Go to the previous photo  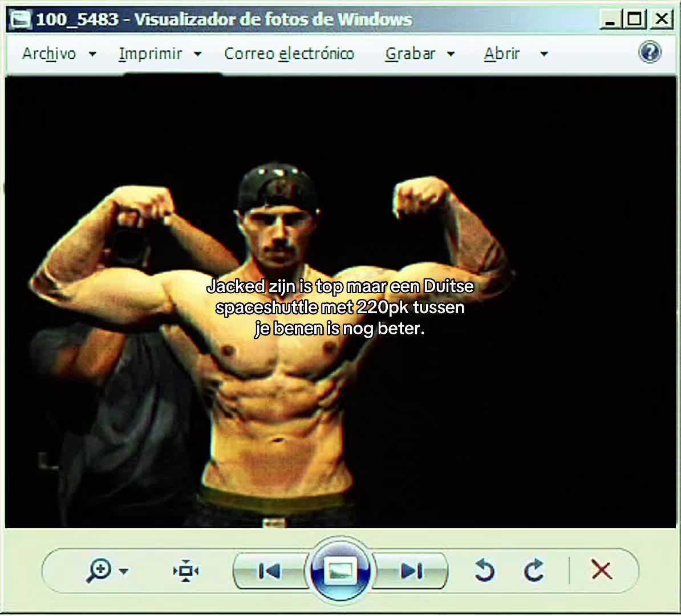point(269,571)
